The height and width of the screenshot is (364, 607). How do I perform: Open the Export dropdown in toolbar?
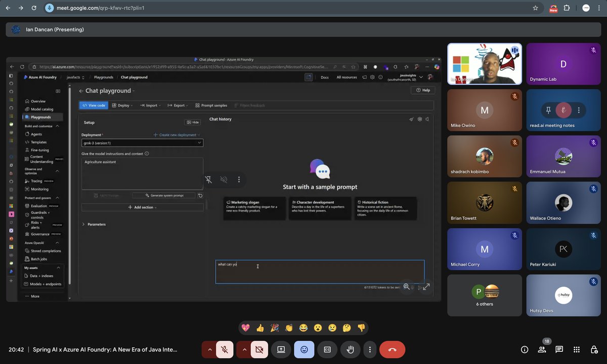pos(177,105)
